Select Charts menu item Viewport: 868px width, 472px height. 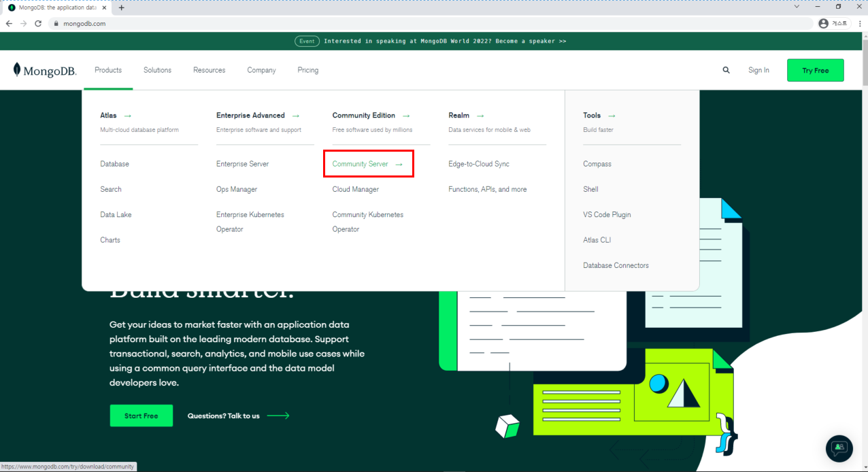110,240
